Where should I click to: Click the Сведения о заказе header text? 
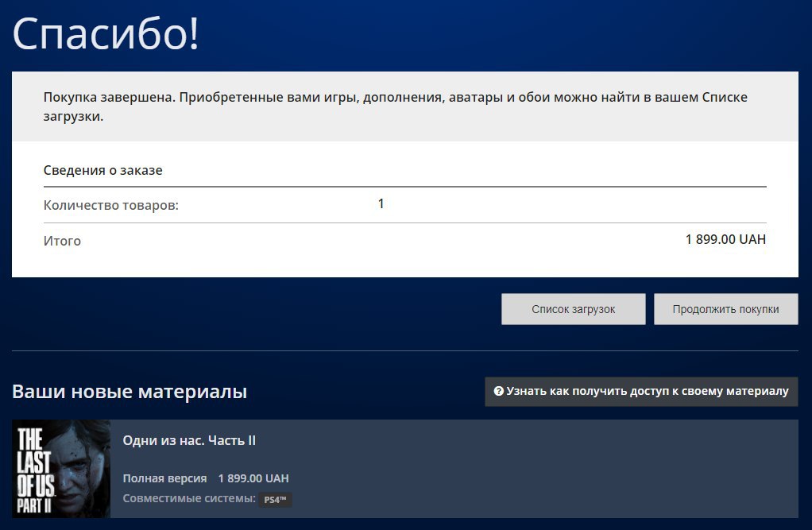point(103,171)
